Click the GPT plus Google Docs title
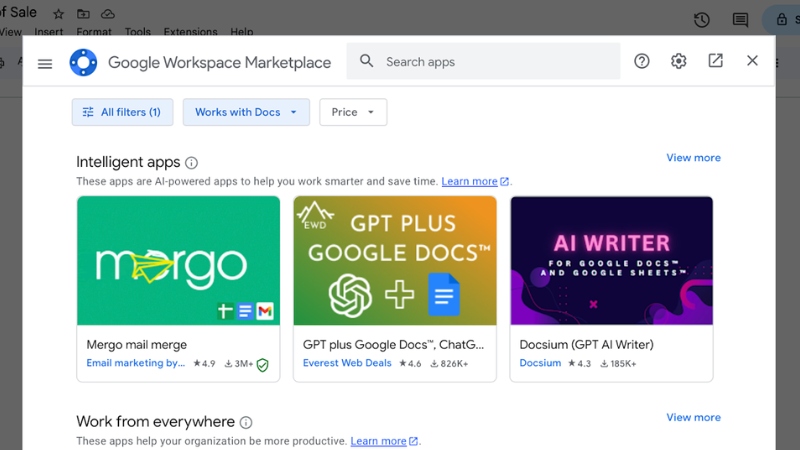800x450 pixels. 393,344
